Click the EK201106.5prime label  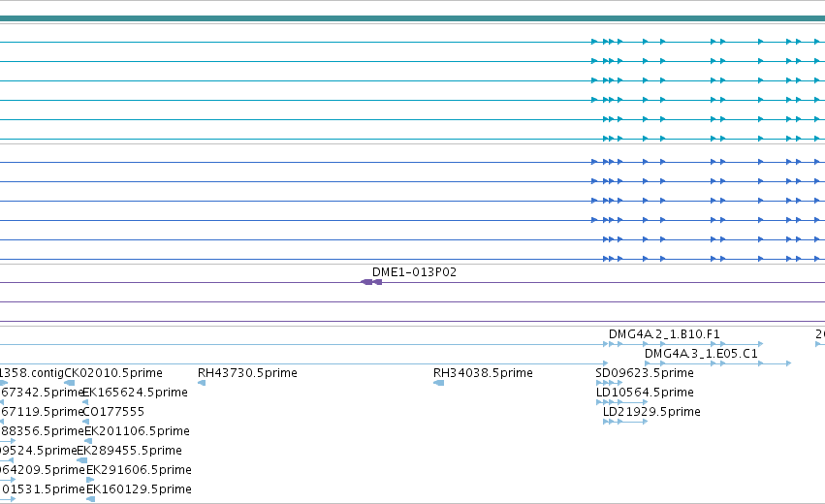pyautogui.click(x=137, y=431)
